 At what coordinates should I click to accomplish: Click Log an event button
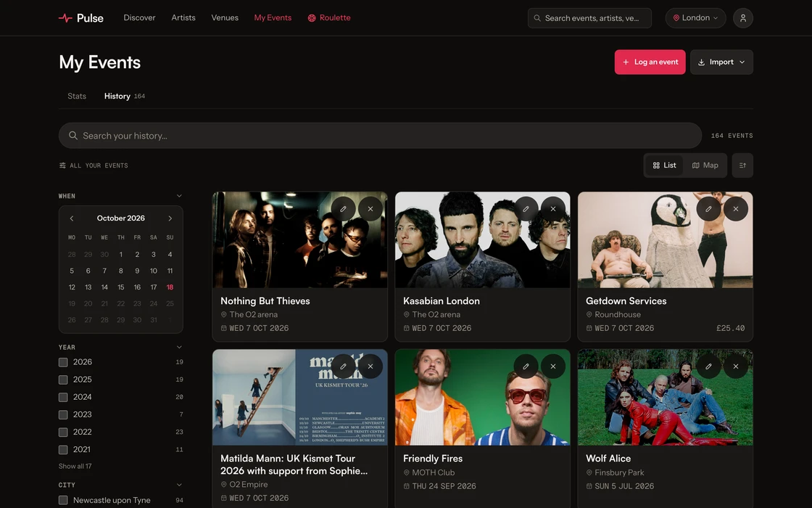click(650, 62)
